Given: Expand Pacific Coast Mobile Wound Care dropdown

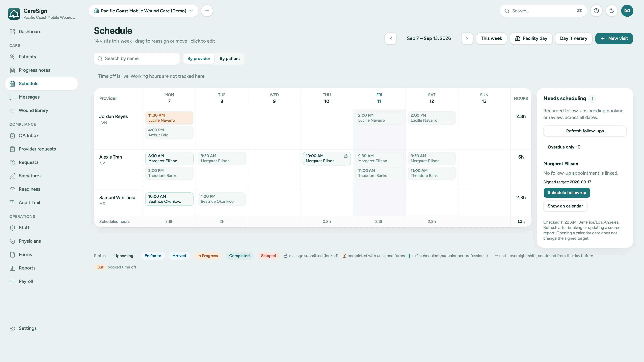Looking at the screenshot, I should click(x=143, y=11).
